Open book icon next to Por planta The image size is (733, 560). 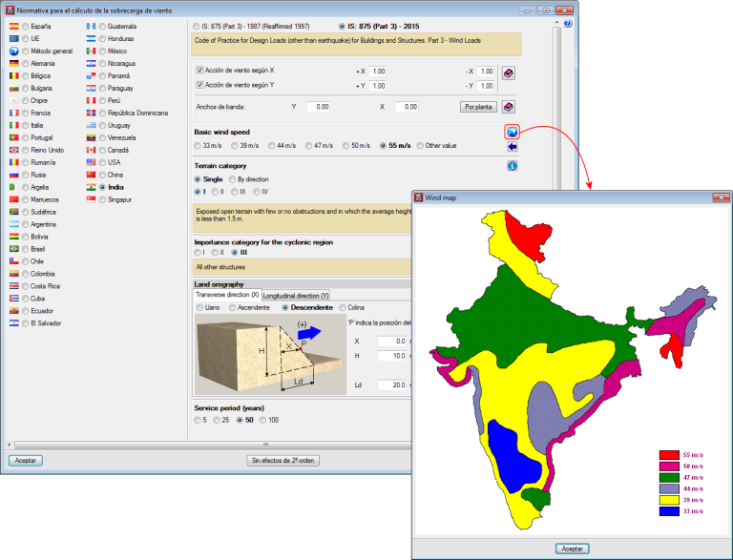(508, 107)
